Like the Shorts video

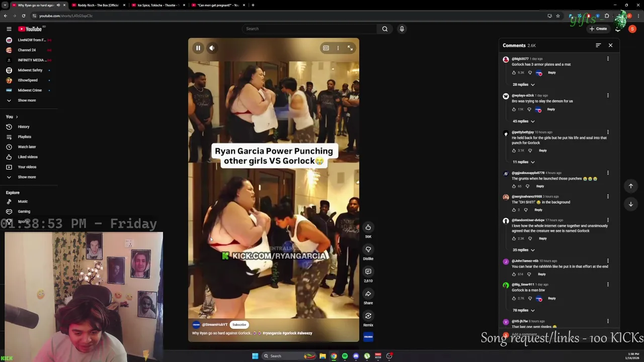tap(368, 227)
